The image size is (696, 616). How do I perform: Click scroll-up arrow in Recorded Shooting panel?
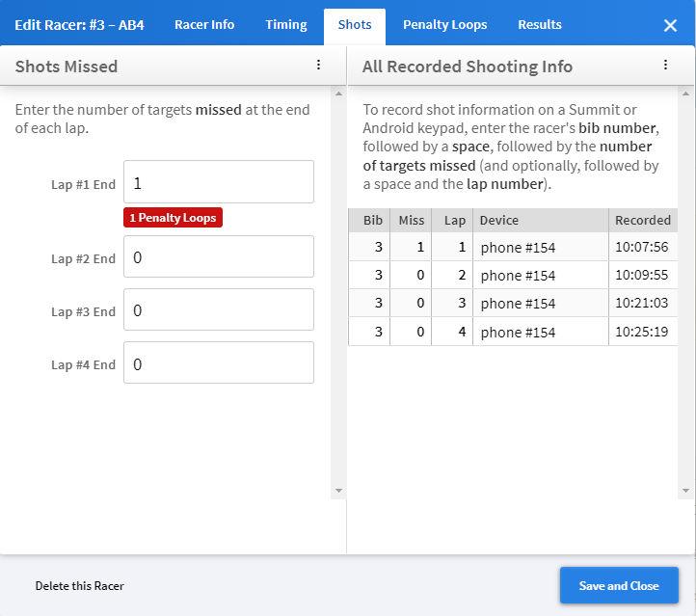[684, 94]
